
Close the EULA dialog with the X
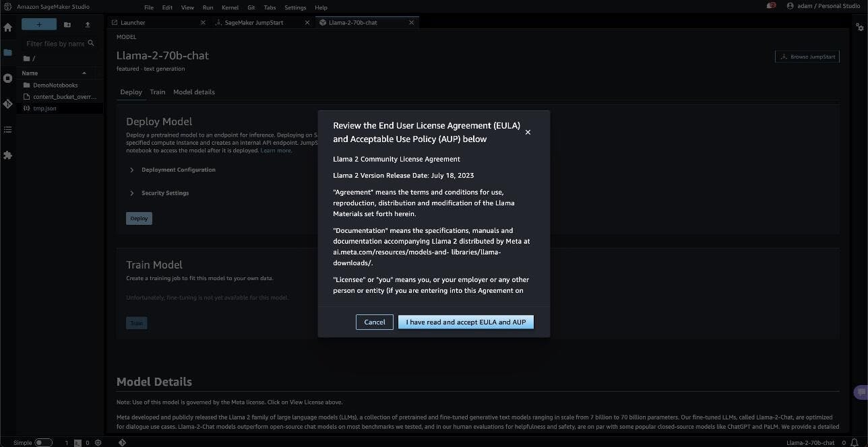click(x=528, y=132)
